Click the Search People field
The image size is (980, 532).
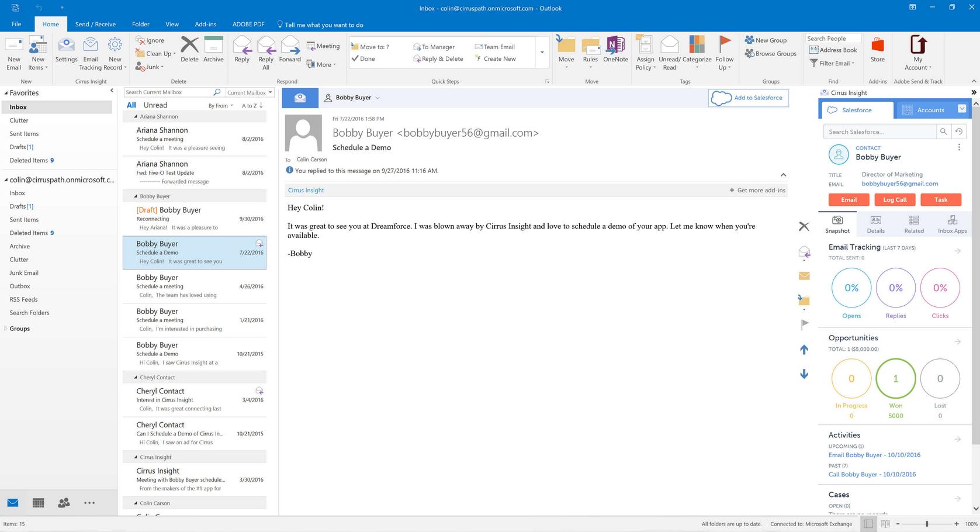833,39
